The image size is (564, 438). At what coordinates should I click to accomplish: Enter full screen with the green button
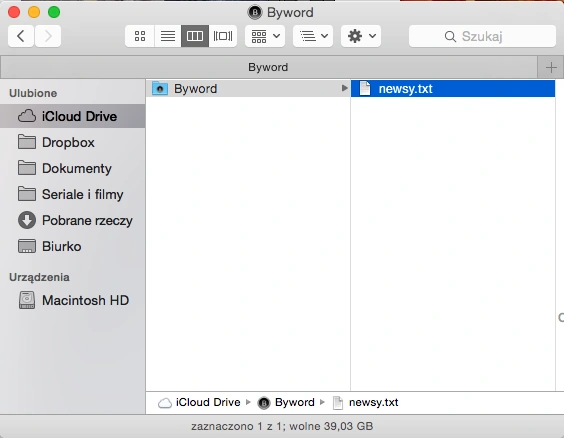click(54, 12)
